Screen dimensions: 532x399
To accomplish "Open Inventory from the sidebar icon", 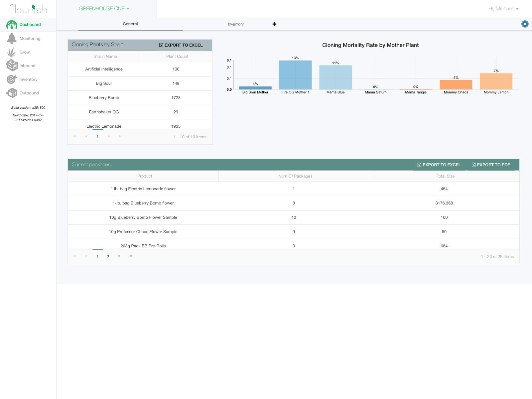I will pos(12,79).
